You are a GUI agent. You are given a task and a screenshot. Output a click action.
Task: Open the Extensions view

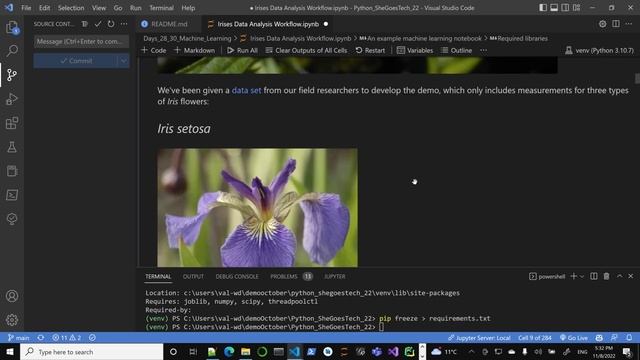coord(12,123)
